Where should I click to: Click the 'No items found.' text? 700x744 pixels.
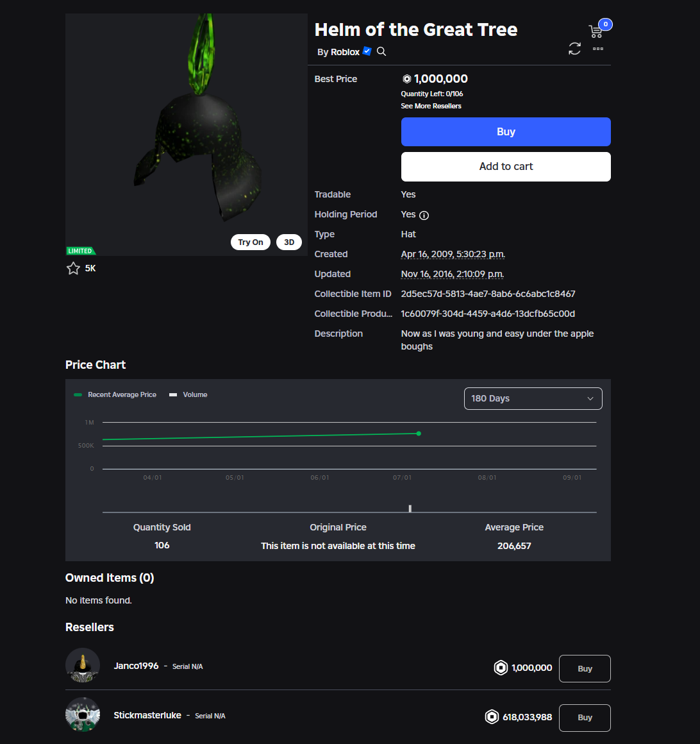pyautogui.click(x=99, y=600)
